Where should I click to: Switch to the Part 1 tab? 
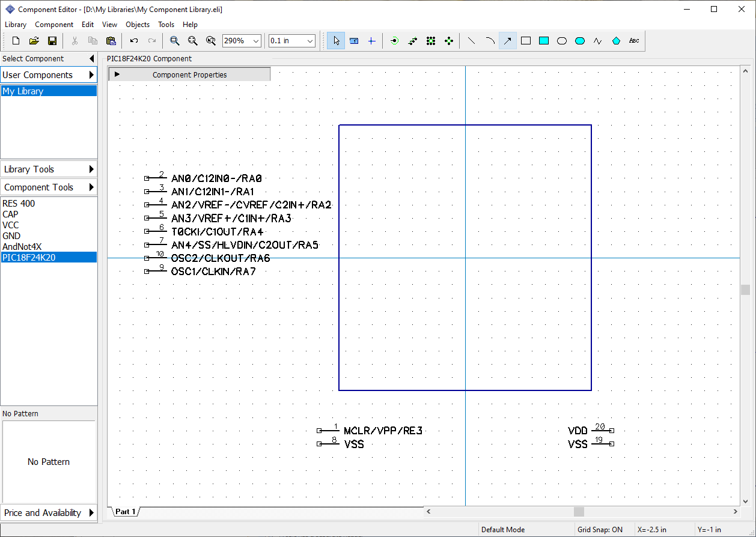pos(126,512)
